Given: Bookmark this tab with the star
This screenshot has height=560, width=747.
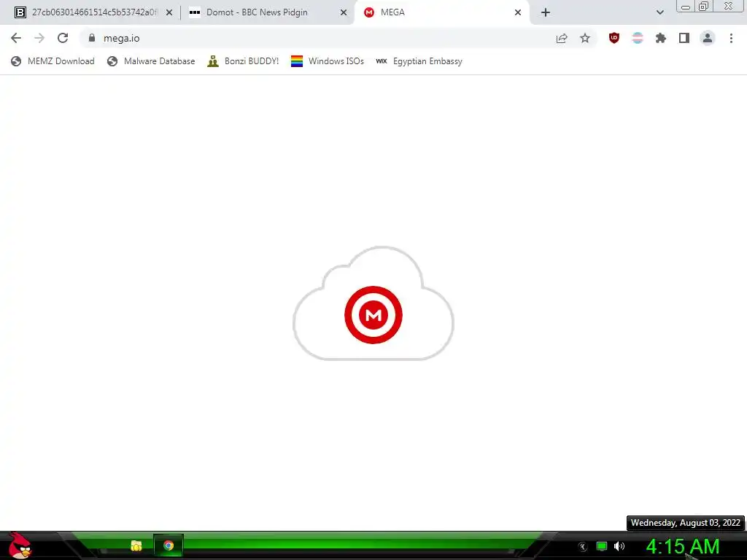Looking at the screenshot, I should pos(585,38).
